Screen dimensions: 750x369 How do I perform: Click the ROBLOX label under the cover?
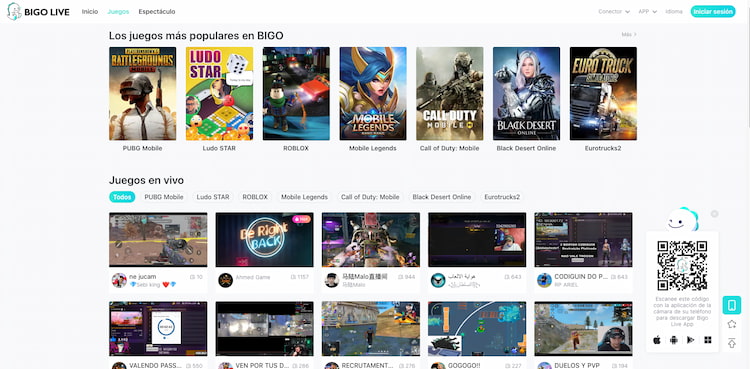click(296, 148)
